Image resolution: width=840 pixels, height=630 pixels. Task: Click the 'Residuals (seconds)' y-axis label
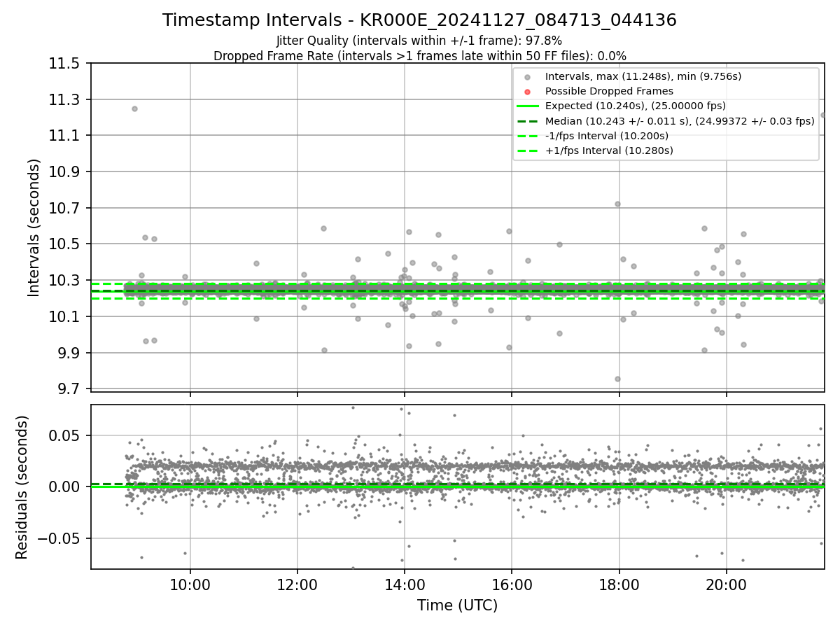(x=22, y=487)
